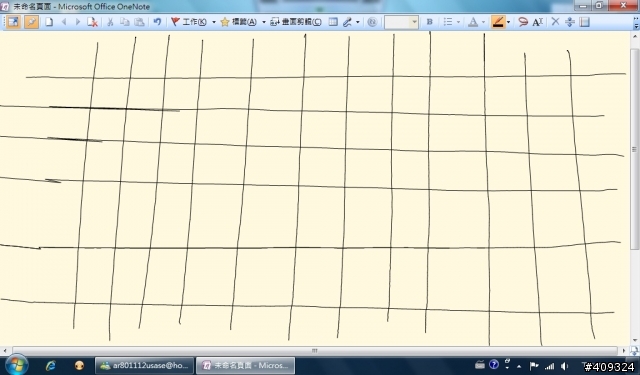Image resolution: width=640 pixels, height=375 pixels.
Task: Click the 標籤(A) tag star button
Action: click(238, 22)
